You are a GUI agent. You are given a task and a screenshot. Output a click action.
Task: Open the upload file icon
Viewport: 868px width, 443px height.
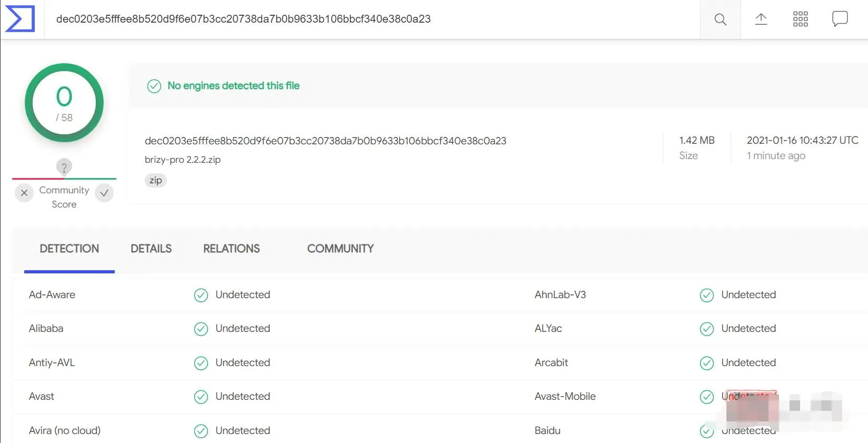761,19
